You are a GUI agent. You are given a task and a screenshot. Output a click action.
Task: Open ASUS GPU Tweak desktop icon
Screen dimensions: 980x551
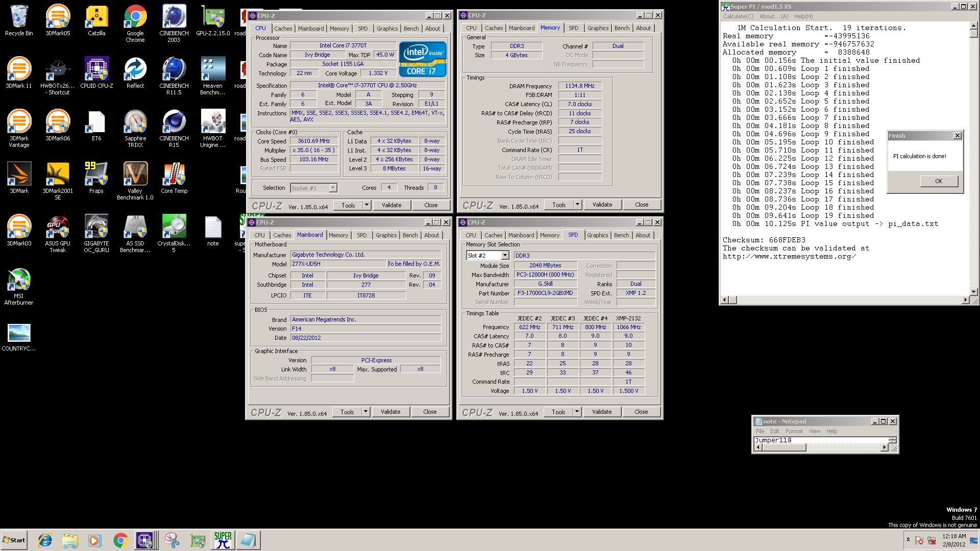tap(58, 234)
